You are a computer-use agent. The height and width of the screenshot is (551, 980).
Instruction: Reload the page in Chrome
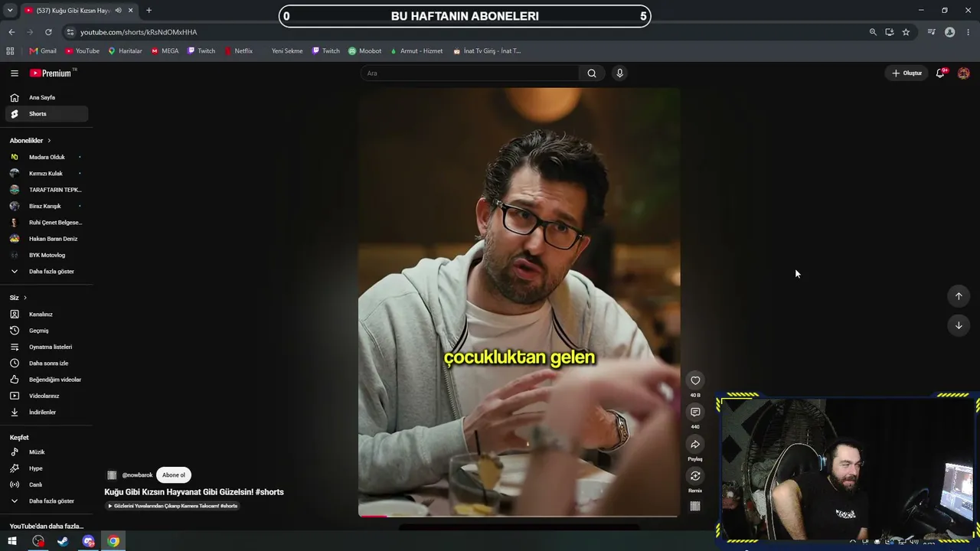pos(48,32)
